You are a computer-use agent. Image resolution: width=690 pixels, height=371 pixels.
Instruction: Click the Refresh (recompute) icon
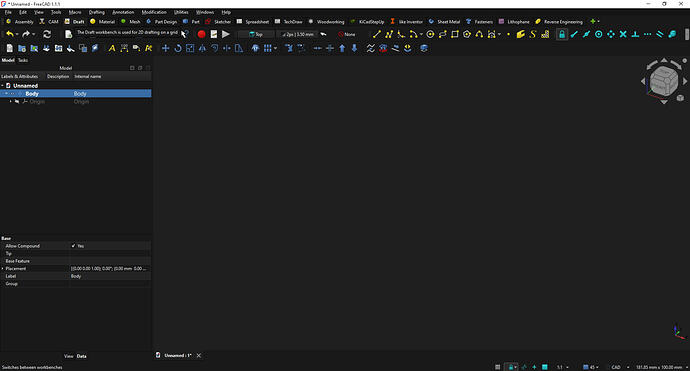tap(47, 34)
